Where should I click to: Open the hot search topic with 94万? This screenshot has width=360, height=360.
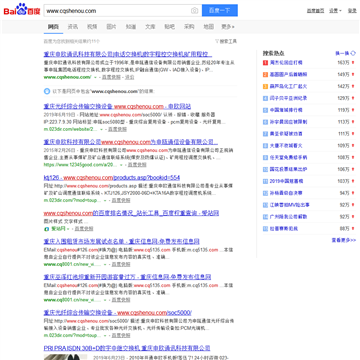[286, 193]
